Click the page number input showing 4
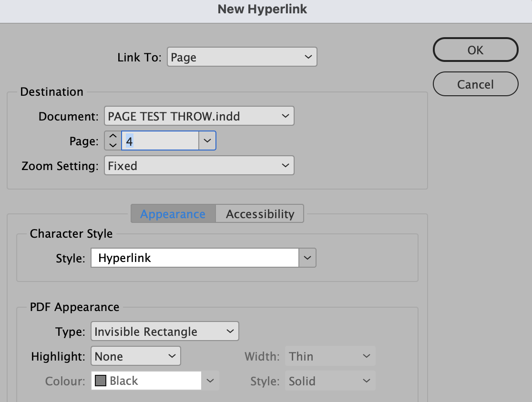The width and height of the screenshot is (532, 402). (x=157, y=141)
